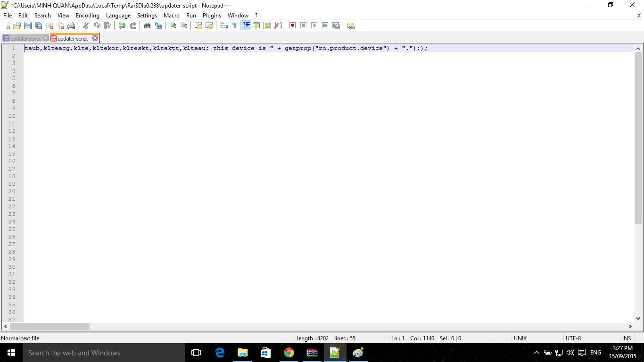Click 'Normal text file' in status bar
Viewport: 644px width, 362px height.
tap(20, 338)
